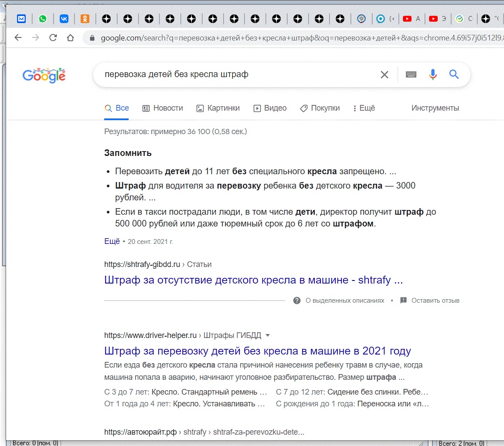This screenshot has height=446, width=504.
Task: Click the 'Результатов: примерно 36 100' text
Action: click(176, 132)
